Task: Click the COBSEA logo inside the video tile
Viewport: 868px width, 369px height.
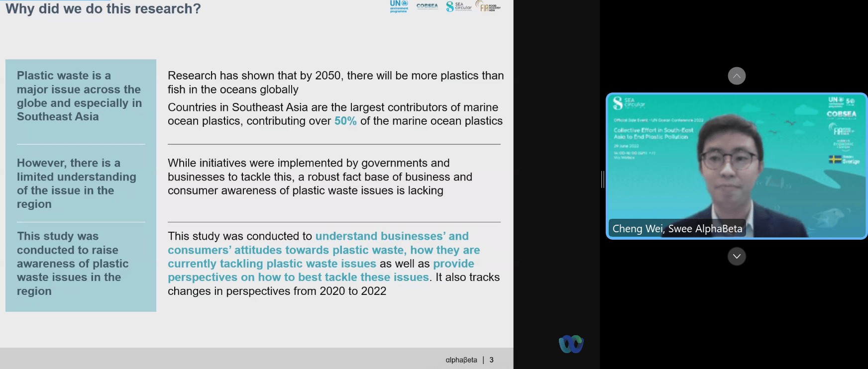Action: (841, 114)
